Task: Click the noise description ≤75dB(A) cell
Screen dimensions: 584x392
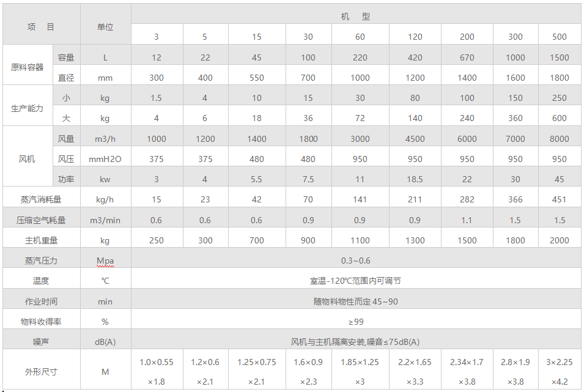Action: [x=355, y=342]
